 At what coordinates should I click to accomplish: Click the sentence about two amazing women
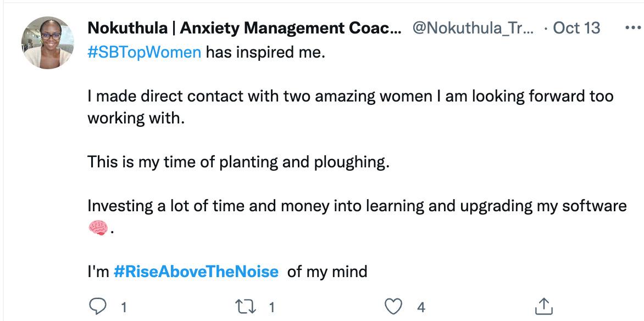pos(350,97)
